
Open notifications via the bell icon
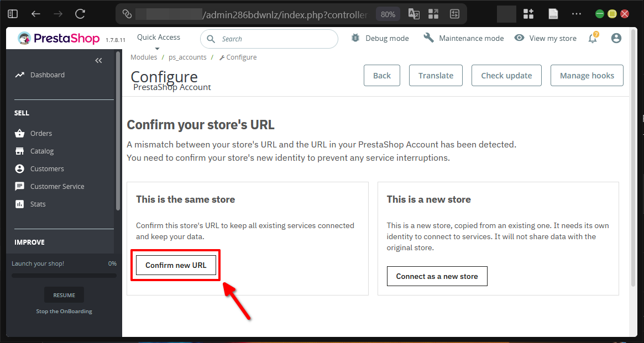(x=592, y=38)
